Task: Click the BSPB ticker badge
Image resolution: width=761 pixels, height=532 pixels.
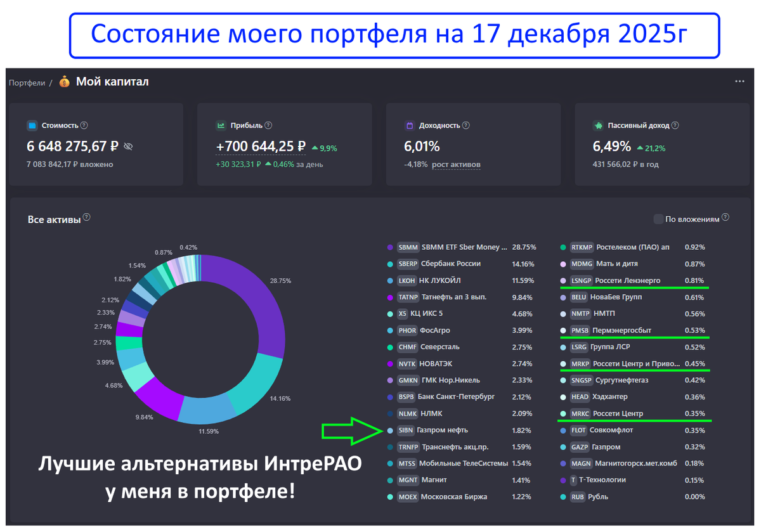Action: tap(407, 397)
